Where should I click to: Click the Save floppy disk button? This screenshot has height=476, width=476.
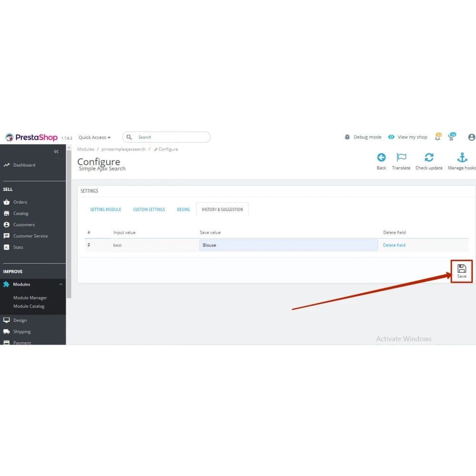click(462, 271)
